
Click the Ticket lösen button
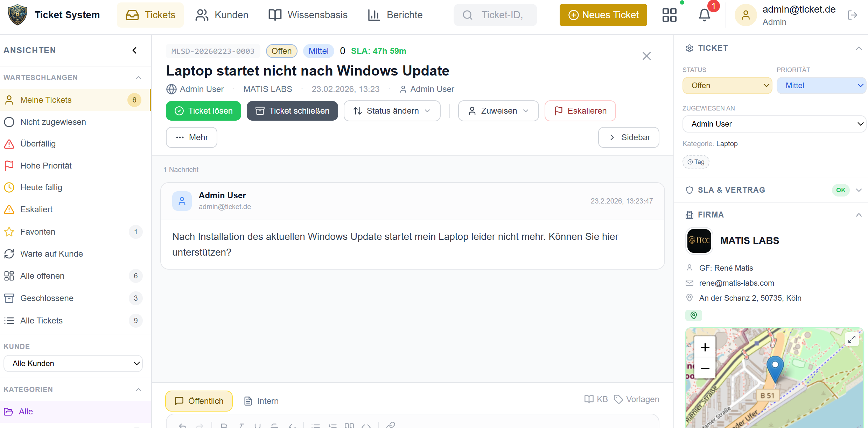[203, 111]
